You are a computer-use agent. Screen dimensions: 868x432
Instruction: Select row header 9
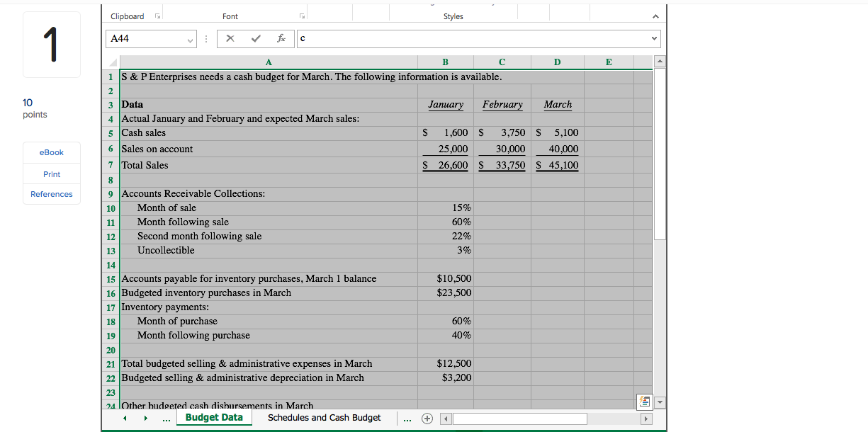[111, 193]
